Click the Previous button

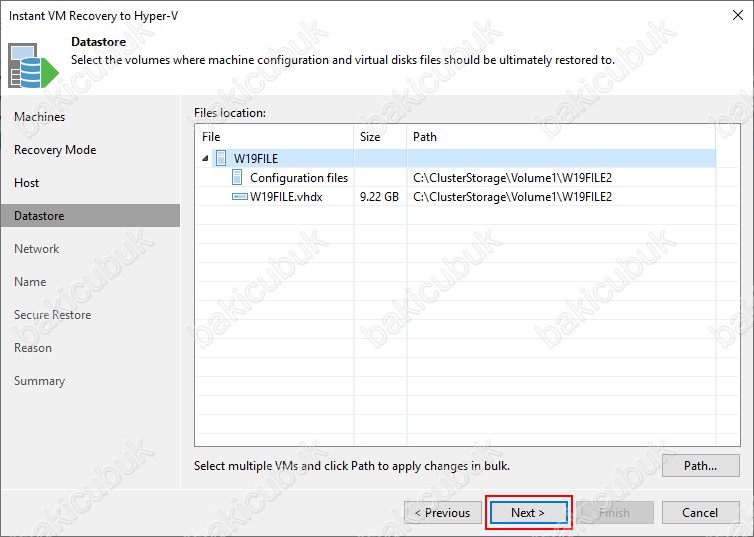coord(443,512)
